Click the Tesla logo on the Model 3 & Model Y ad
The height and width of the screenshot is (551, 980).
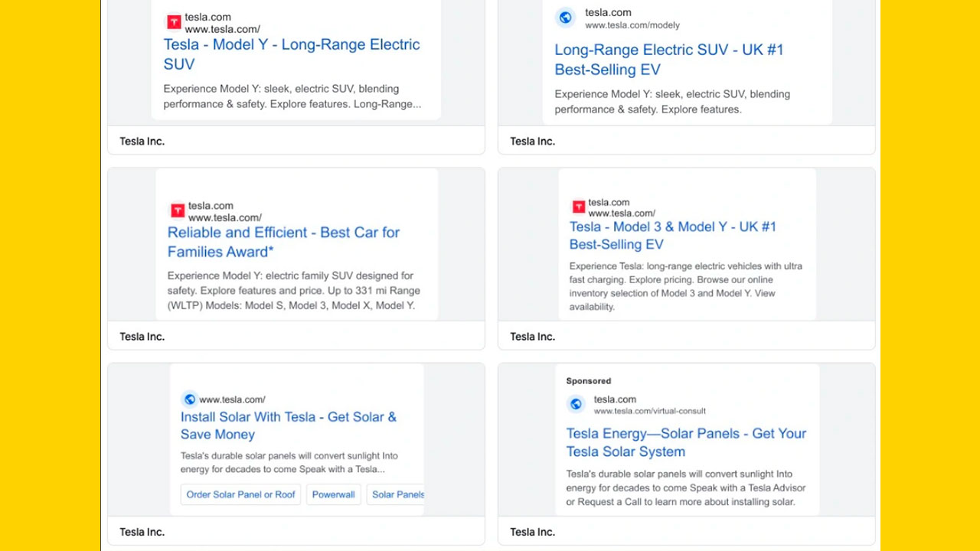(579, 207)
